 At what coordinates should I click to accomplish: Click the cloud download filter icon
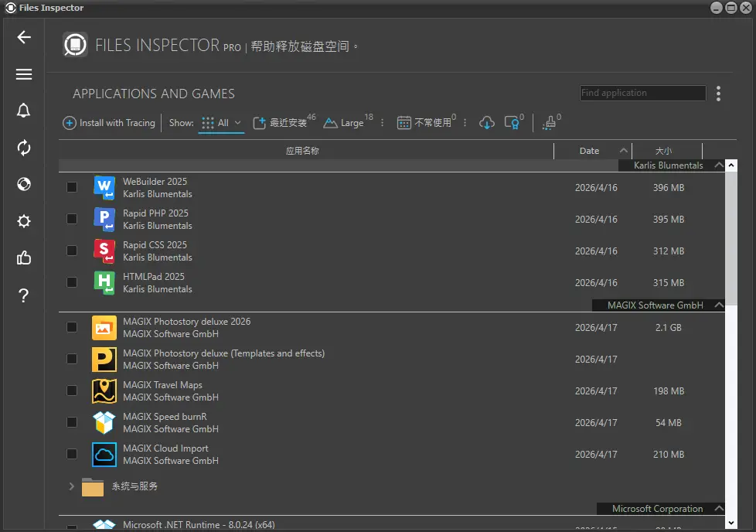pos(487,123)
